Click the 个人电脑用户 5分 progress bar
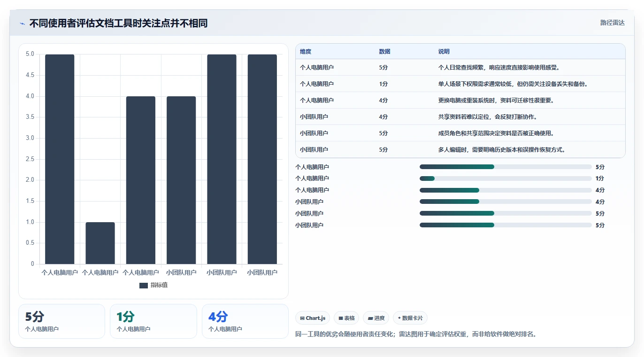644x357 pixels. pyautogui.click(x=506, y=167)
